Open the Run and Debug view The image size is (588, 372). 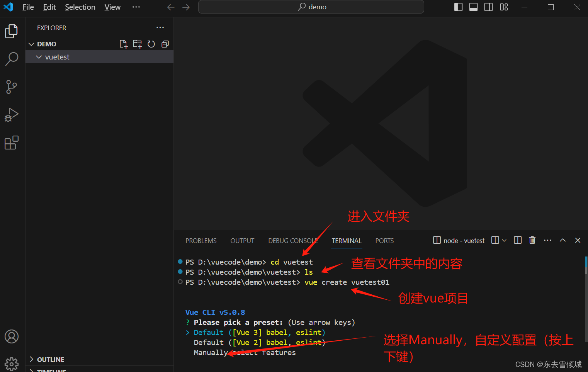[x=12, y=115]
